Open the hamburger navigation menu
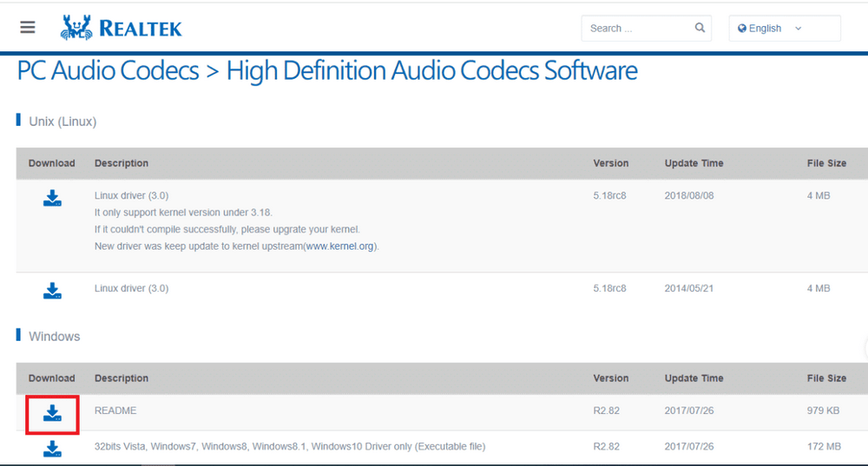 click(28, 28)
